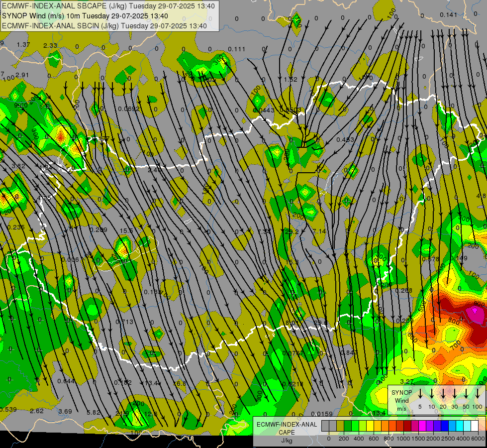The height and width of the screenshot is (448, 487).
Task: Click the '0.539' value on the map
Action: pos(8,409)
